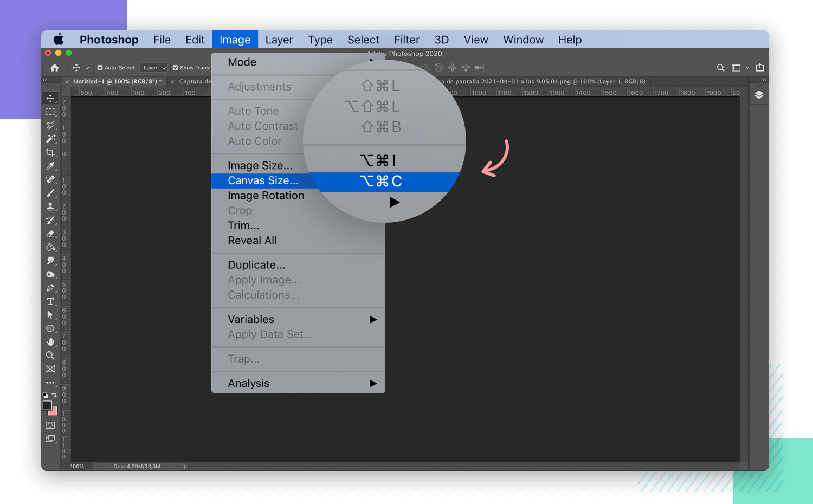Toggle Show Transform Controls checkbox
The height and width of the screenshot is (504, 813).
point(175,68)
